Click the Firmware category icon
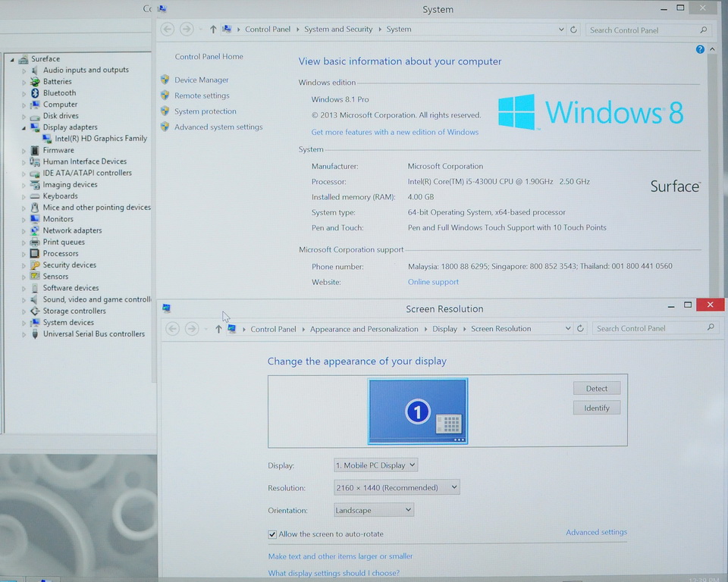 click(34, 150)
